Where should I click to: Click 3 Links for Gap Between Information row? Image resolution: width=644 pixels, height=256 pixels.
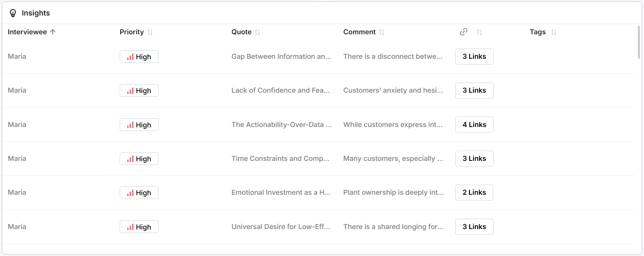click(474, 56)
